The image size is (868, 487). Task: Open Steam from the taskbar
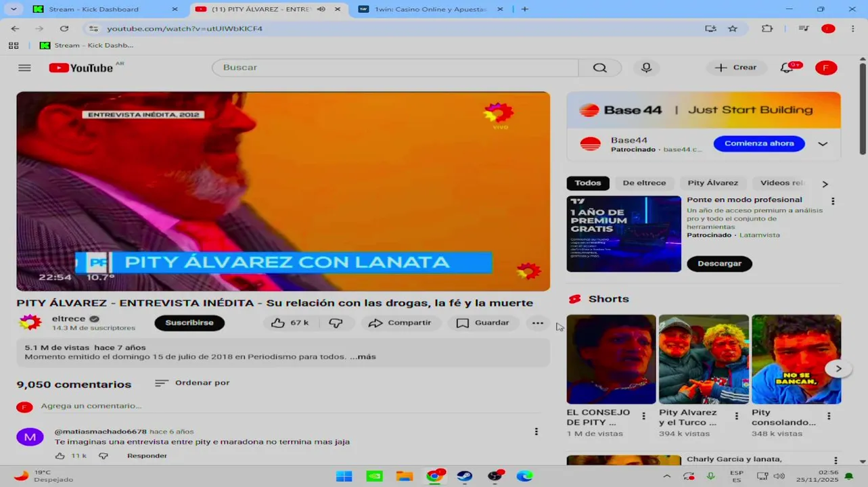pyautogui.click(x=465, y=476)
